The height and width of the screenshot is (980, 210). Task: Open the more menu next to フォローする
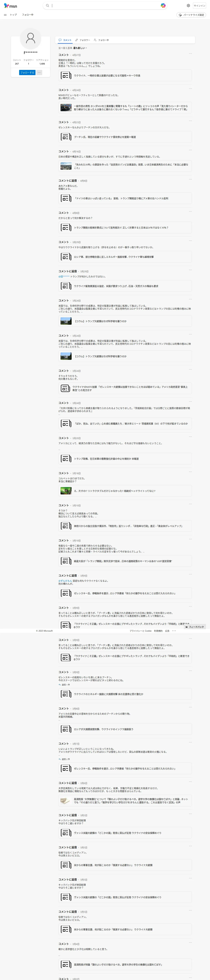39,73
